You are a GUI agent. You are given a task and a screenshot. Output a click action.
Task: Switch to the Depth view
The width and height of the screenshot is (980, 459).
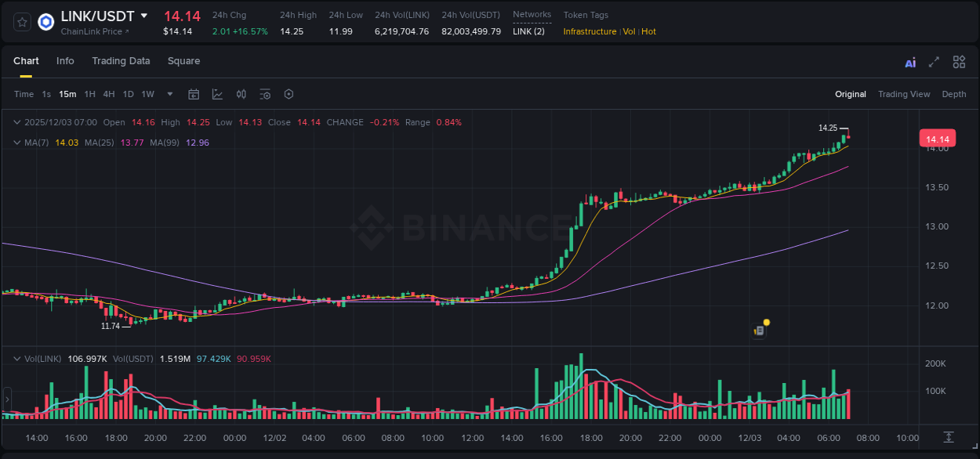click(954, 94)
